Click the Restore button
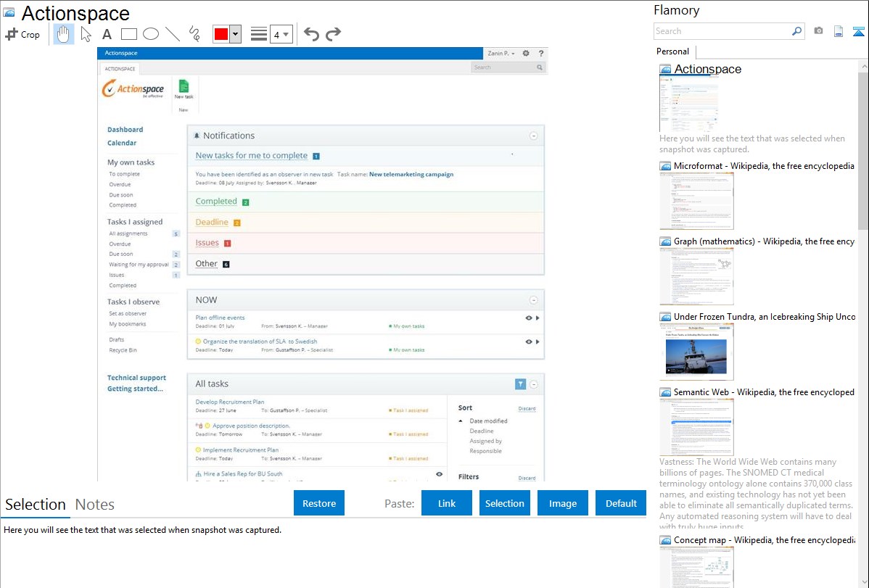 click(x=319, y=503)
